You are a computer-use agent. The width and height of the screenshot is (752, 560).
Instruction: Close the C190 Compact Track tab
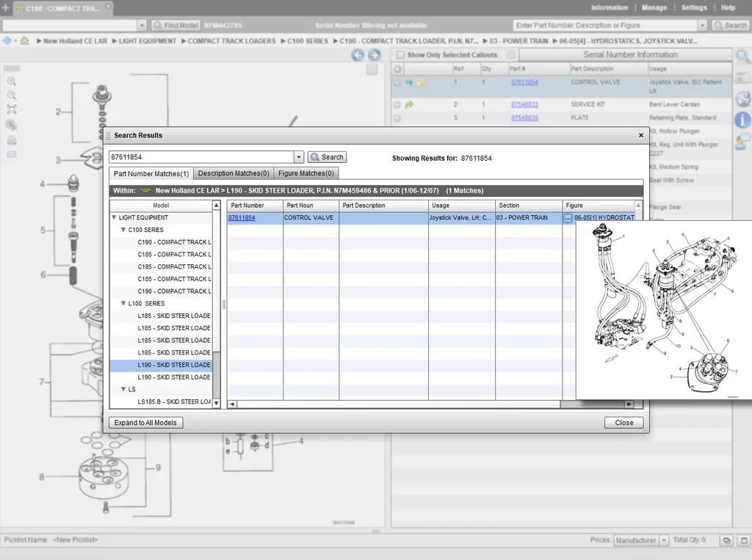coord(109,6)
